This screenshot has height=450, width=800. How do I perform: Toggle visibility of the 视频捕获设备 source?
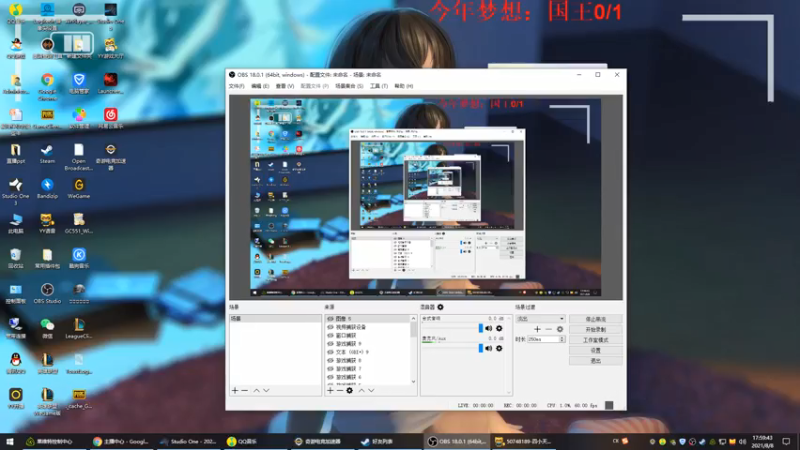[x=330, y=327]
